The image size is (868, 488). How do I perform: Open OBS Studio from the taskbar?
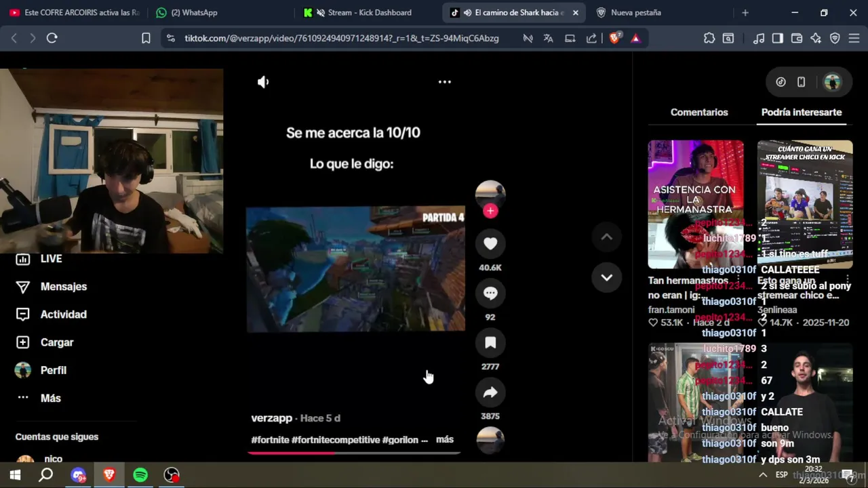[172, 475]
